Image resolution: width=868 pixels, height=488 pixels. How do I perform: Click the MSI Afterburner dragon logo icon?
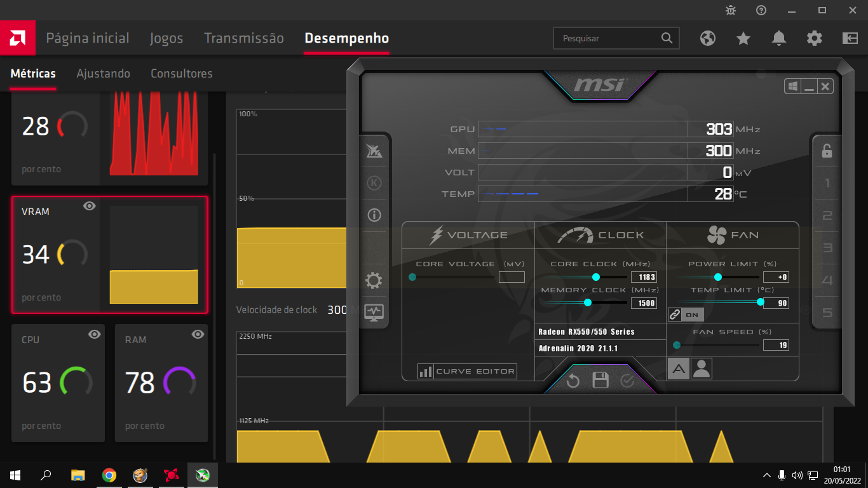tap(374, 151)
